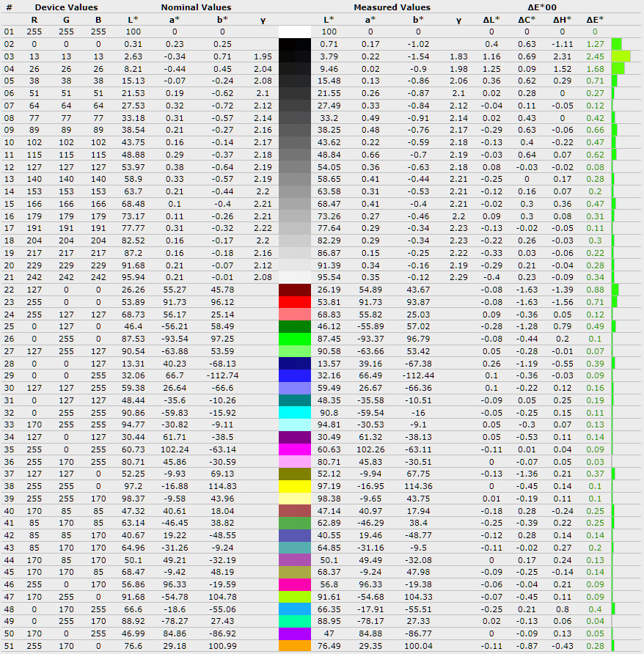Image resolution: width=644 pixels, height=654 pixels.
Task: Click the ΔE* value 1.68 in row 04
Action: pyautogui.click(x=595, y=69)
